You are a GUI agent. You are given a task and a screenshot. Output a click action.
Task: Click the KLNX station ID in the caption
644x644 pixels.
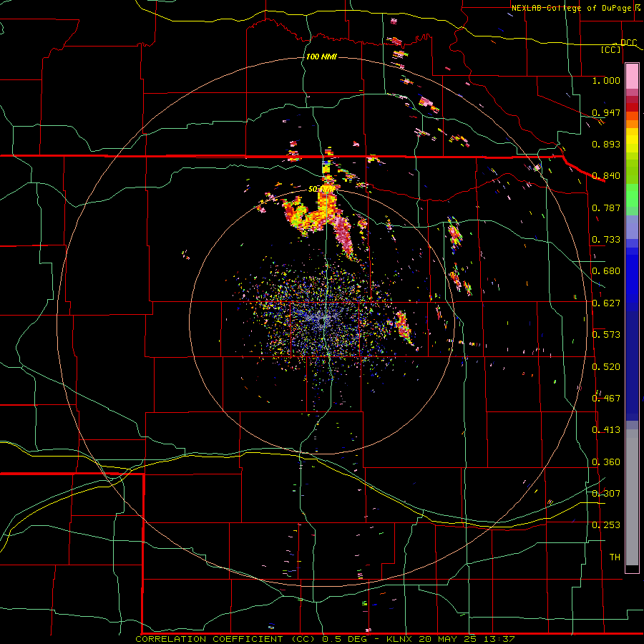pos(401,639)
